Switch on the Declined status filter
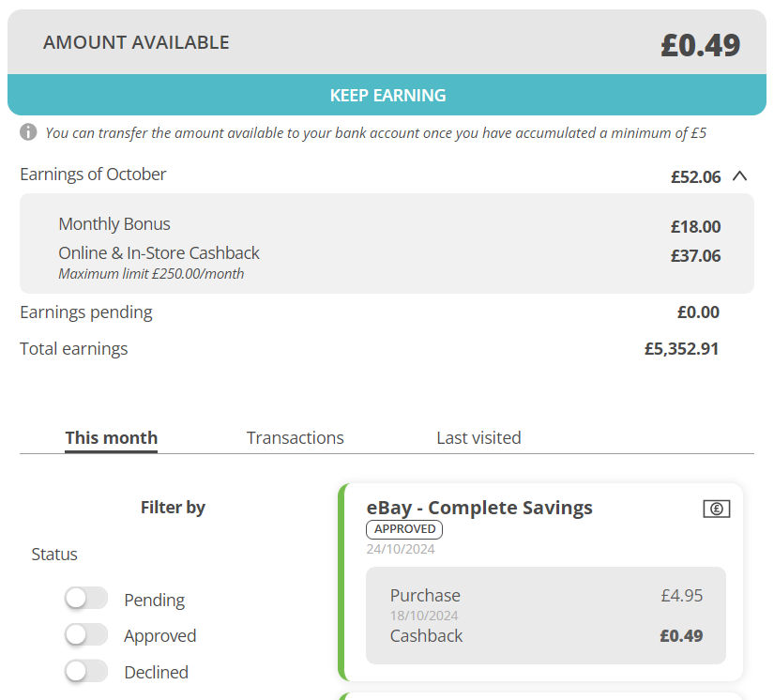Viewport: 774px width, 700px height. pos(86,671)
